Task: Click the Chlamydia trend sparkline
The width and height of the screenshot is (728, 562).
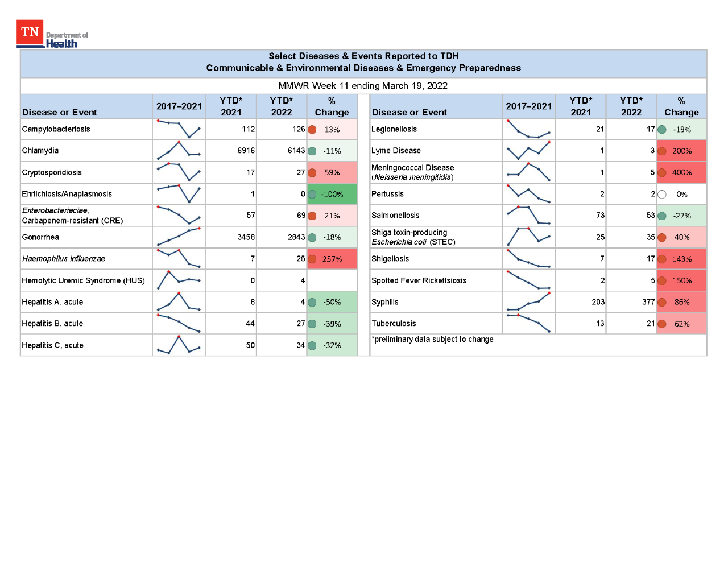Action: point(179,150)
